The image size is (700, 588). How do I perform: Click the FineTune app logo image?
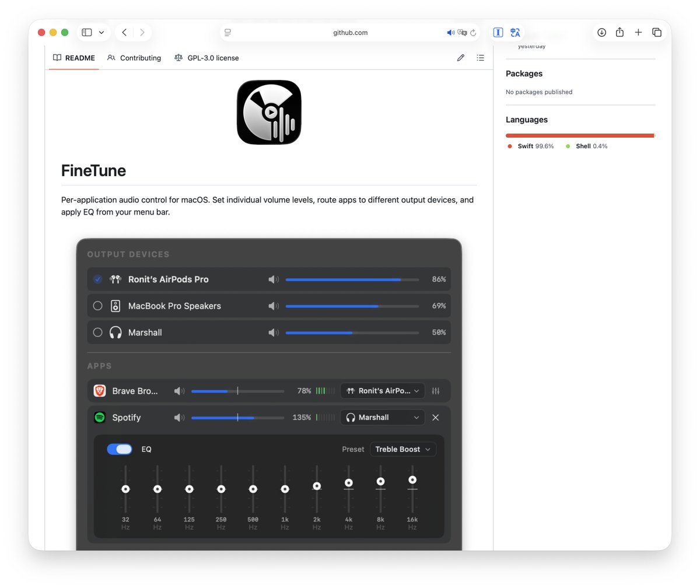[269, 113]
